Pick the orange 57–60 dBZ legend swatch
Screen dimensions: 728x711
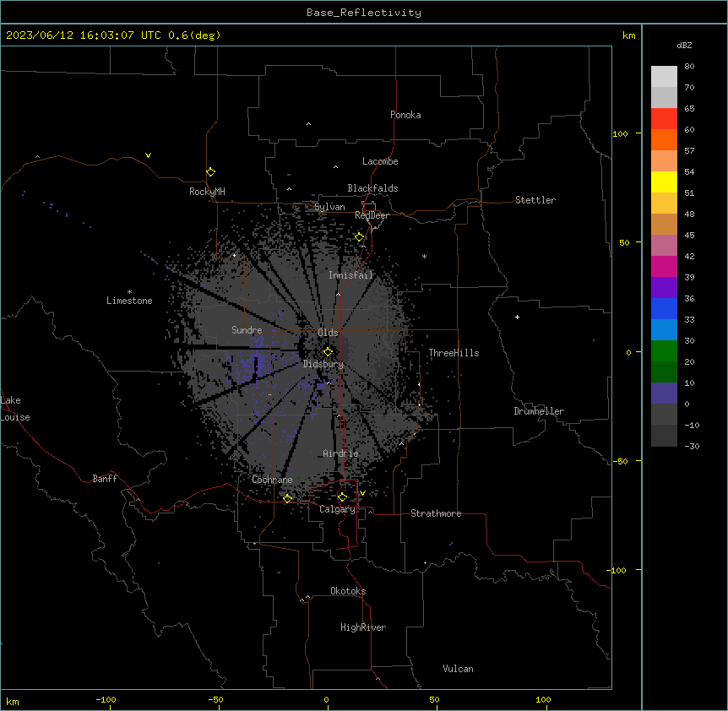point(664,139)
